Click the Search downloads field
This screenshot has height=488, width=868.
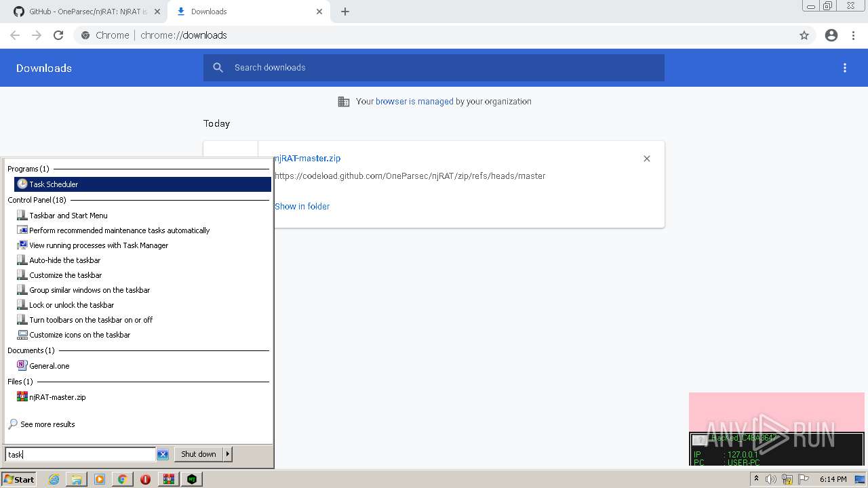(x=434, y=68)
